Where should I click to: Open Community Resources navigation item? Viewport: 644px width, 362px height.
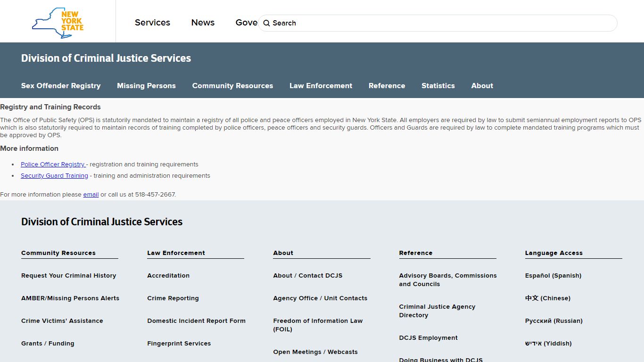(x=232, y=86)
